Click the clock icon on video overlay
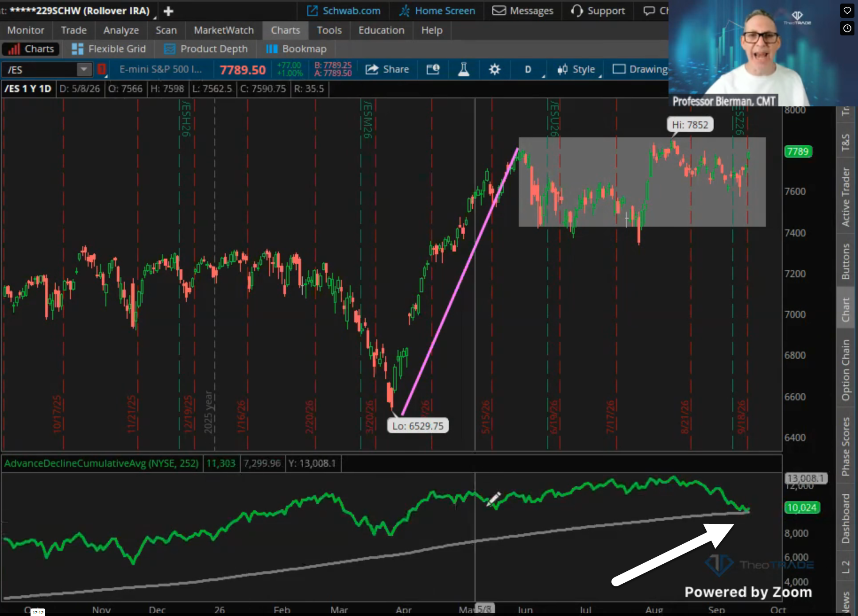Viewport: 858px width, 616px height. point(847,29)
